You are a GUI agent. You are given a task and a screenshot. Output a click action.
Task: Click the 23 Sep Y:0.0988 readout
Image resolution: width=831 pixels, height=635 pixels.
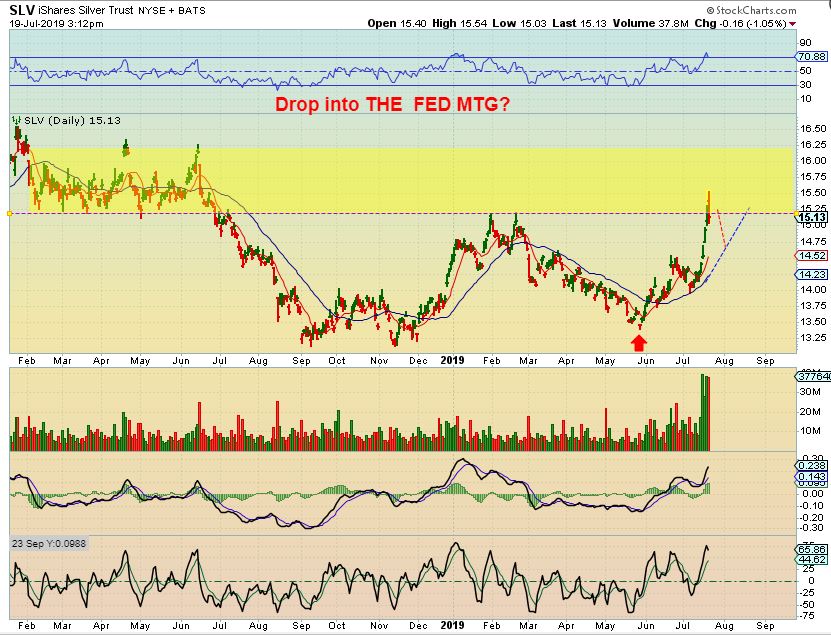pos(49,543)
